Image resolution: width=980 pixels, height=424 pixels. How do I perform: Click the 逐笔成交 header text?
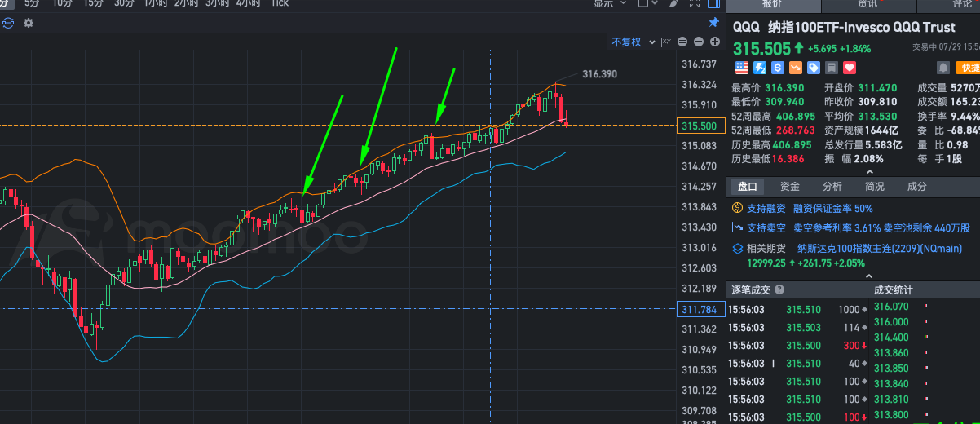751,289
